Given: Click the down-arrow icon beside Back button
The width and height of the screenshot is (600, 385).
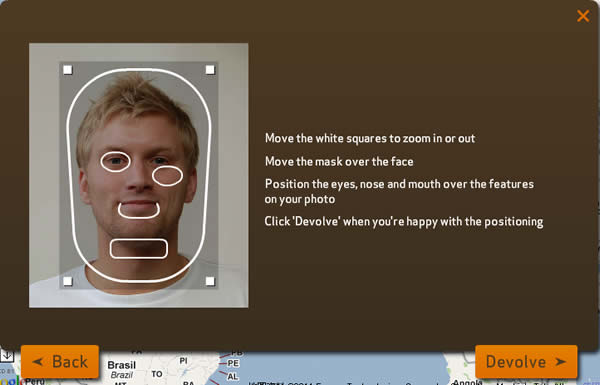Looking at the screenshot, I should [7, 355].
